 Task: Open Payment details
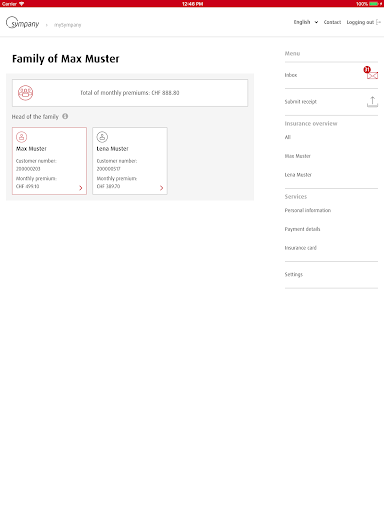(302, 229)
